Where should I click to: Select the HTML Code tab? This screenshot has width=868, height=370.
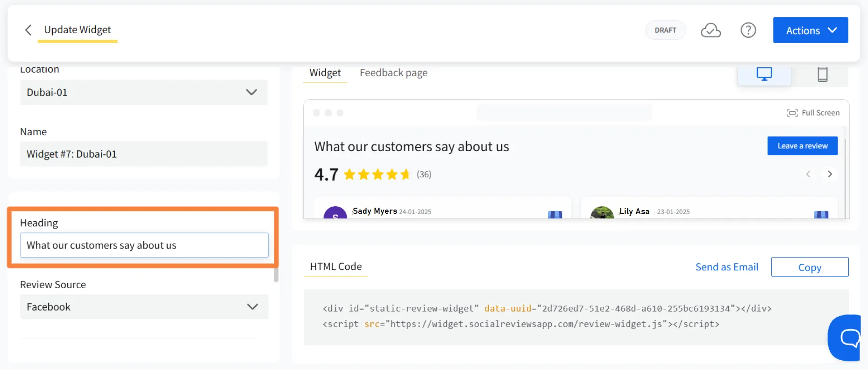pyautogui.click(x=336, y=267)
